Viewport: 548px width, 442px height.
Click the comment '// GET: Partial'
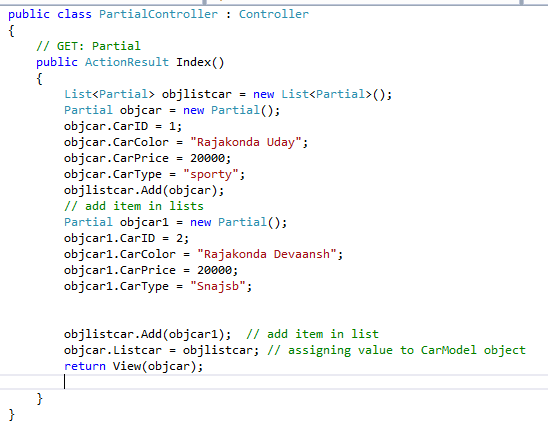coord(88,46)
